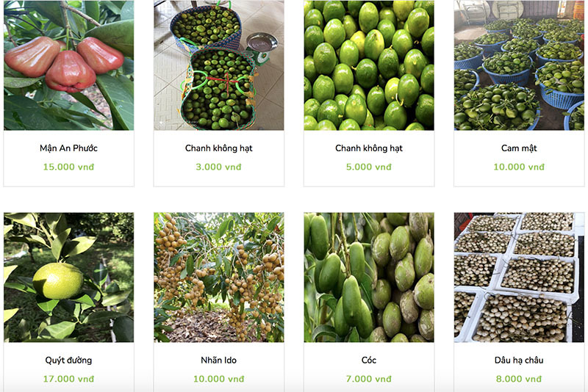Open the close-up Chanh không hạt photo
Screen dimensions: 588x392
[x=369, y=65]
